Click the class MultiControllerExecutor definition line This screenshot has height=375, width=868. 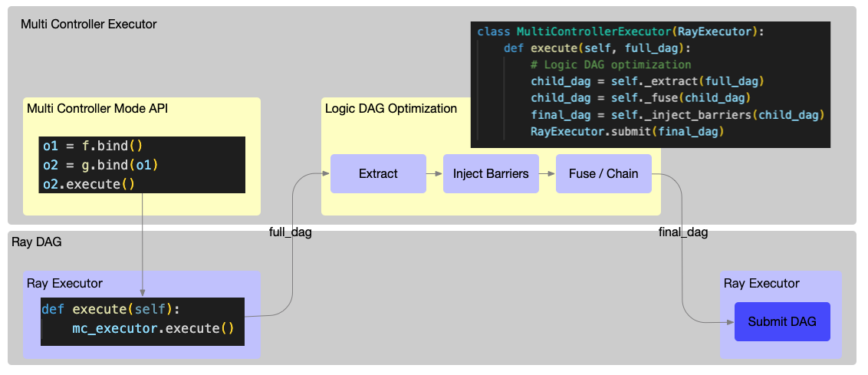click(x=620, y=31)
